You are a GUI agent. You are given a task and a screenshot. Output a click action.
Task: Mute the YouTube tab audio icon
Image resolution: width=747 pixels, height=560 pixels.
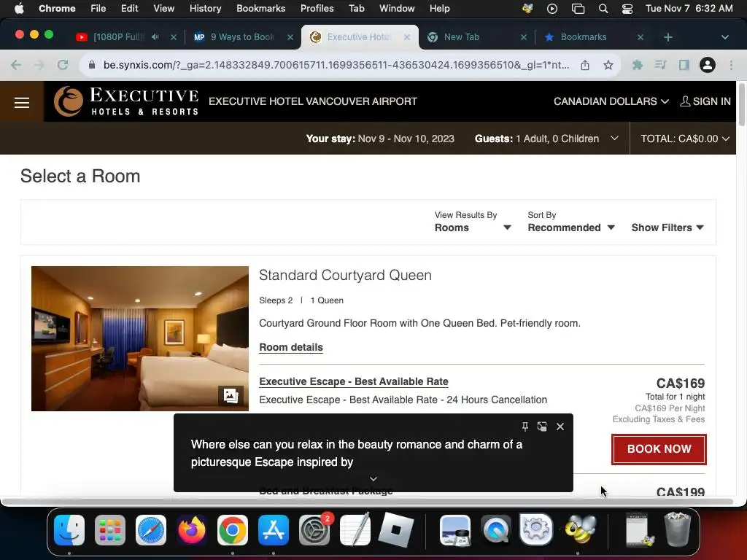click(x=155, y=36)
